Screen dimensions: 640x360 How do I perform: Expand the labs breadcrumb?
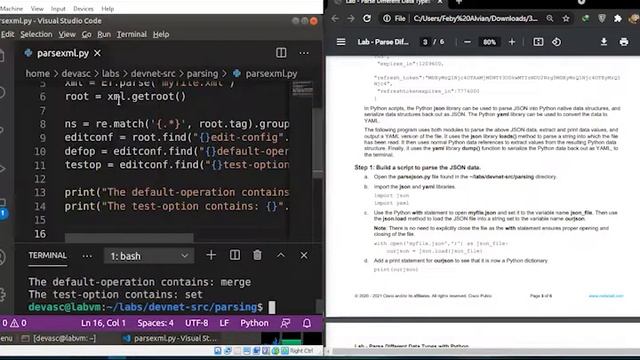(x=111, y=73)
